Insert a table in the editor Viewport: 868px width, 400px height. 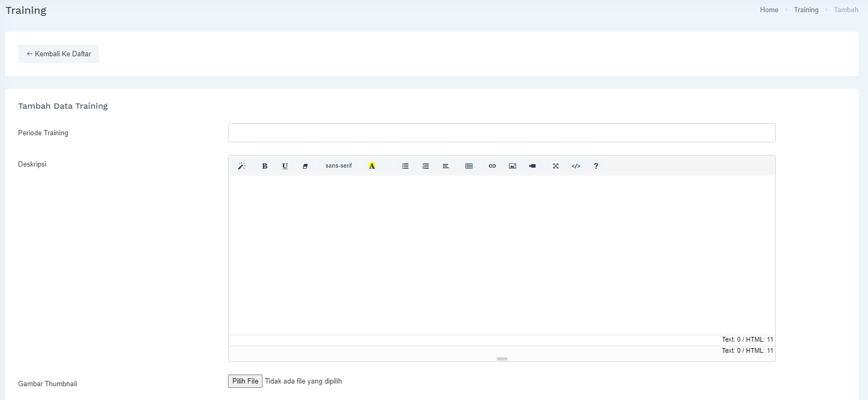(469, 166)
